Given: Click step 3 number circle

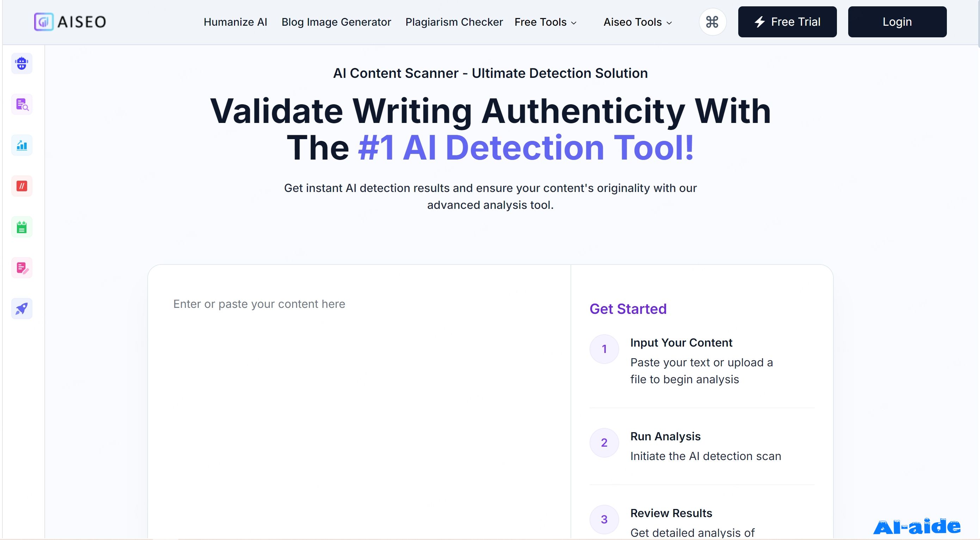Looking at the screenshot, I should click(x=604, y=520).
